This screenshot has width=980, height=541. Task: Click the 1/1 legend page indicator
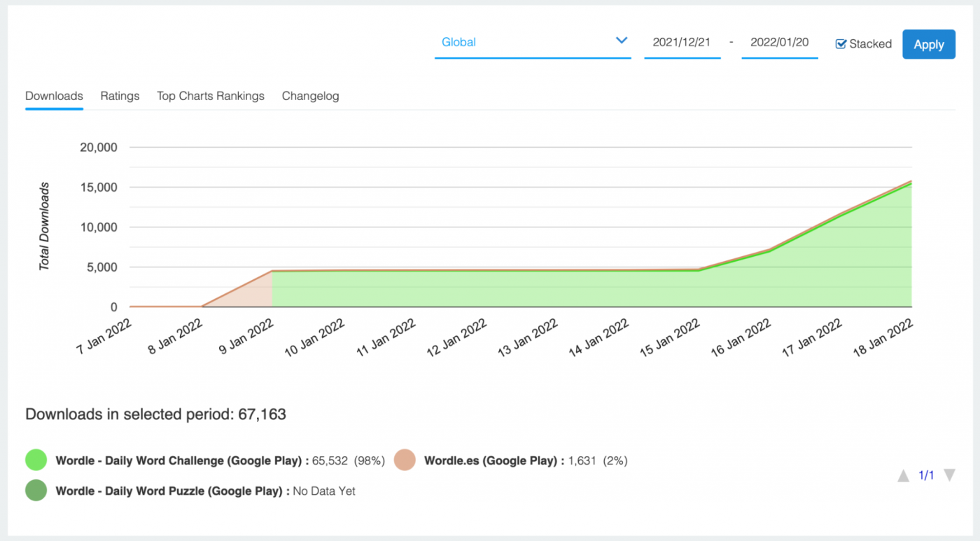click(x=926, y=476)
